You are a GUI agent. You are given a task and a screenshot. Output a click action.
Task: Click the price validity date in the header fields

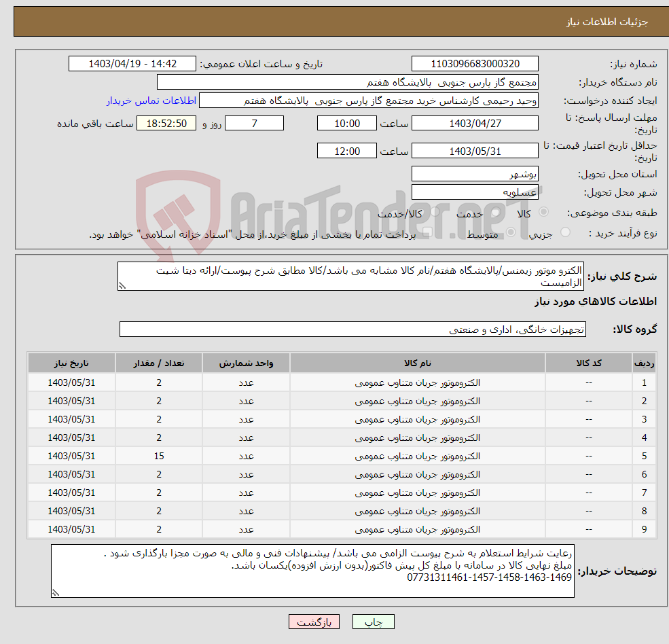click(475, 151)
